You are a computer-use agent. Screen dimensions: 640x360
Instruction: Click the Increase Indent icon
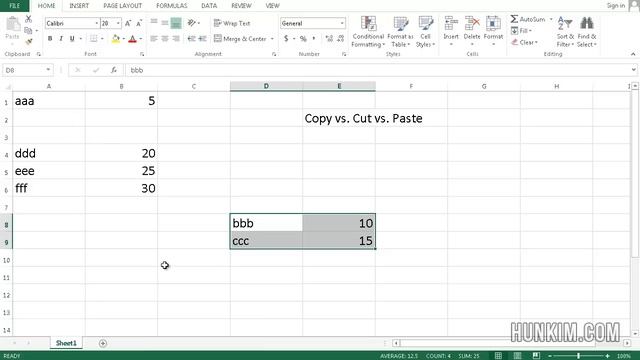[x=202, y=39]
